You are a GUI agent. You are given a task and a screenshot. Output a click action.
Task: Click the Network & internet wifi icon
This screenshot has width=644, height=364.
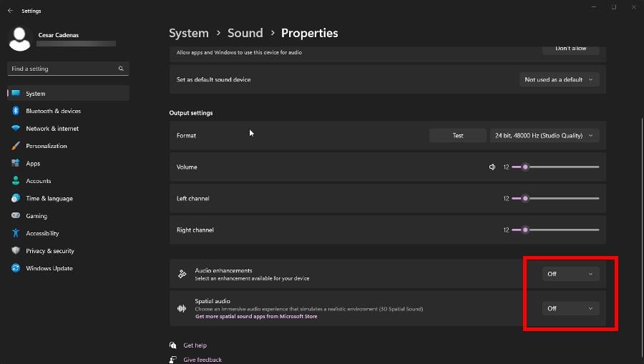[x=16, y=128]
